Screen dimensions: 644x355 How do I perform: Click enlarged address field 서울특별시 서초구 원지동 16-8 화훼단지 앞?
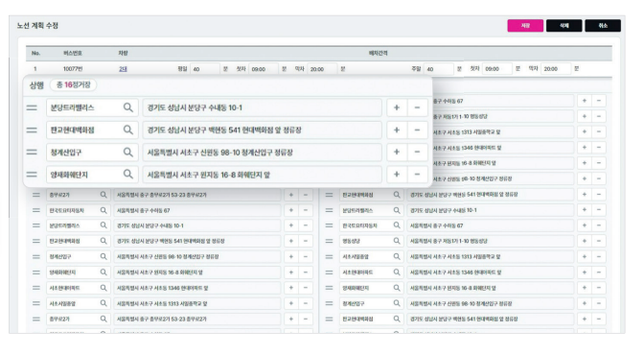(x=262, y=175)
